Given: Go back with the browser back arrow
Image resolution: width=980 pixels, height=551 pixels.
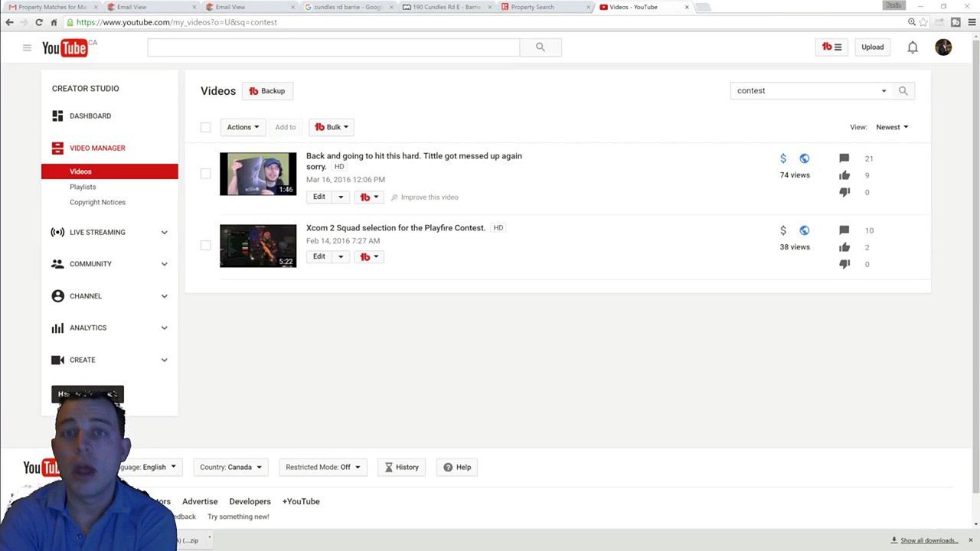Looking at the screenshot, I should click(x=9, y=22).
